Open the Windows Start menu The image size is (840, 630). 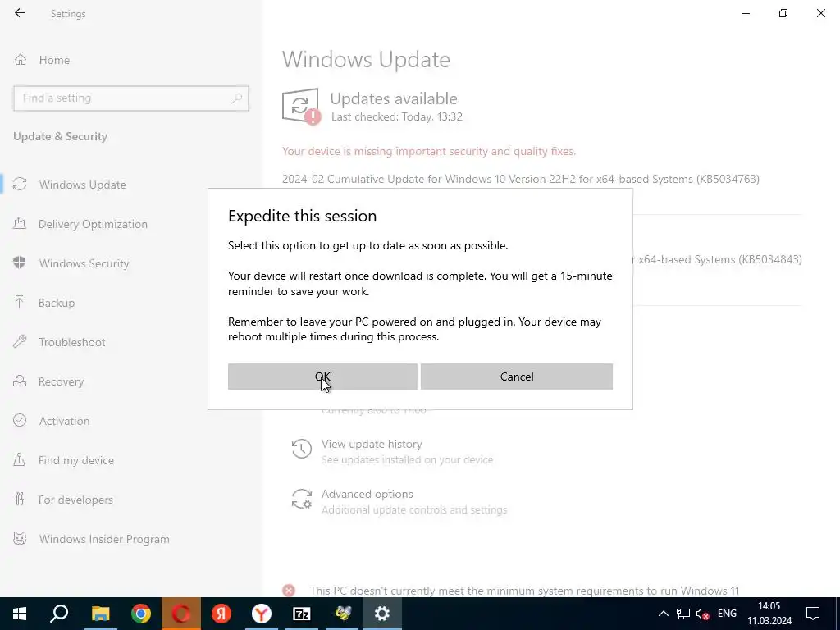[x=20, y=614]
